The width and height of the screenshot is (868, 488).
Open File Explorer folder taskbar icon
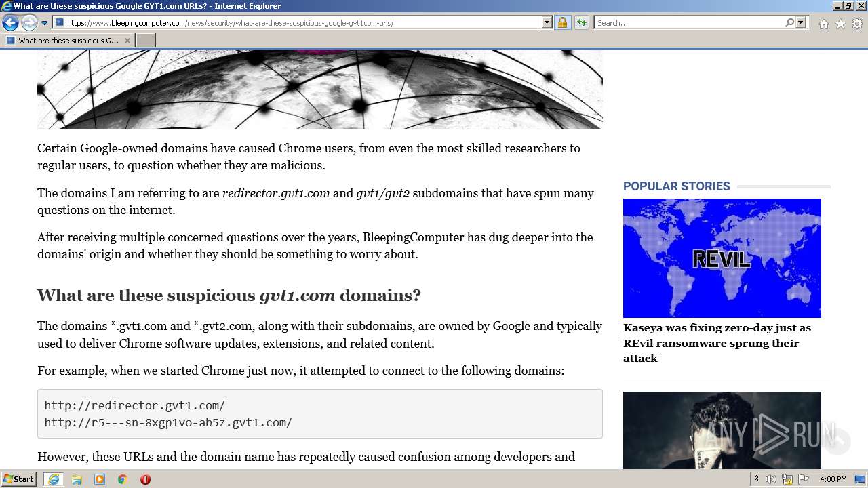(x=77, y=479)
